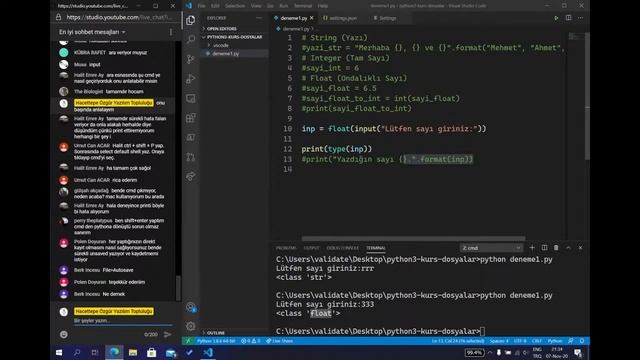Viewport: 640px width, 360px height.
Task: Open the Run and Debug view
Action: pos(191,78)
